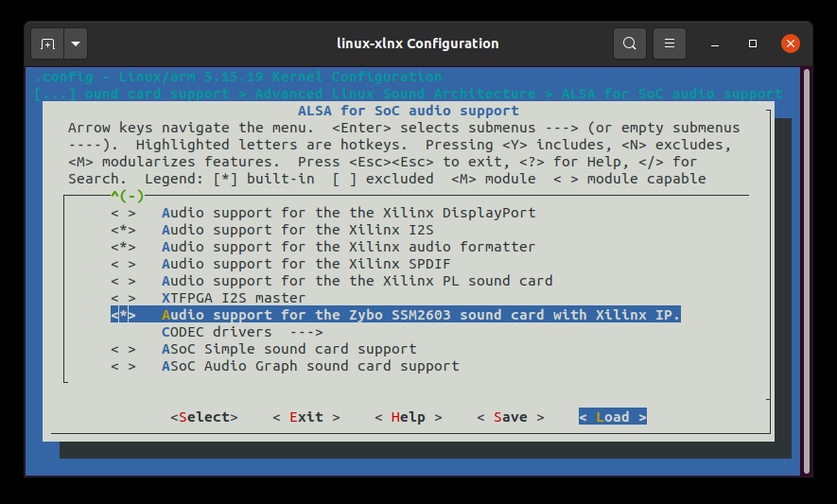Toggle Xilinx I2S audio support marker

123,230
